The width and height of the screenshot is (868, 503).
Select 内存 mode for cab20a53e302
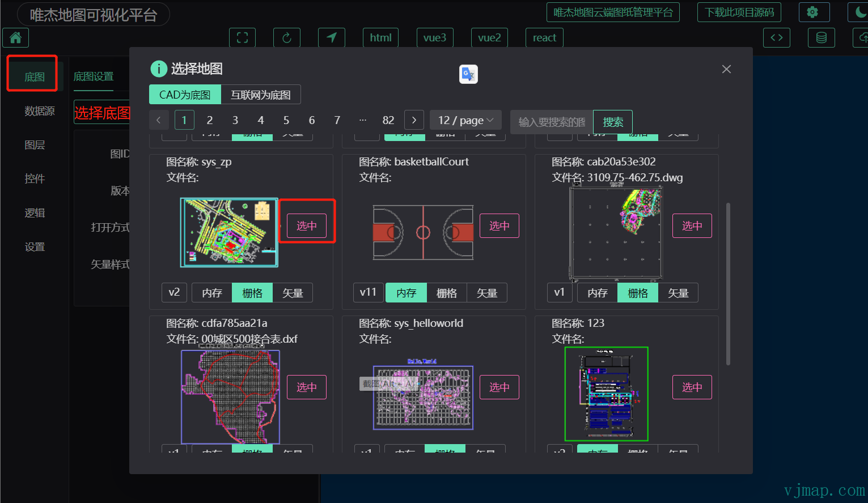(x=598, y=293)
